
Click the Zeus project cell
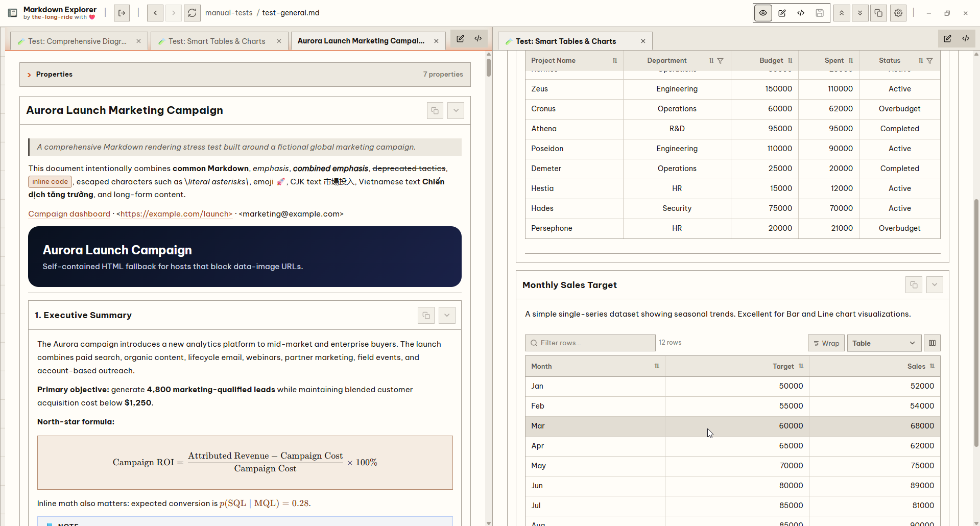point(574,89)
